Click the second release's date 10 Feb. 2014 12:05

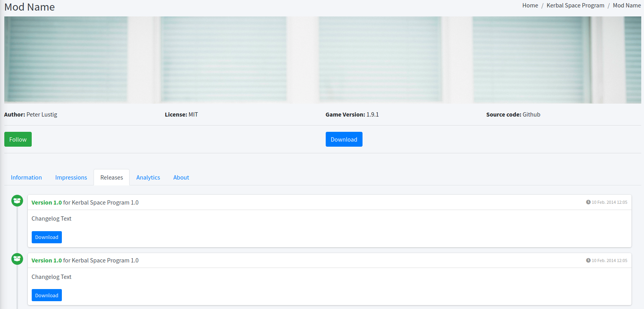click(x=609, y=260)
